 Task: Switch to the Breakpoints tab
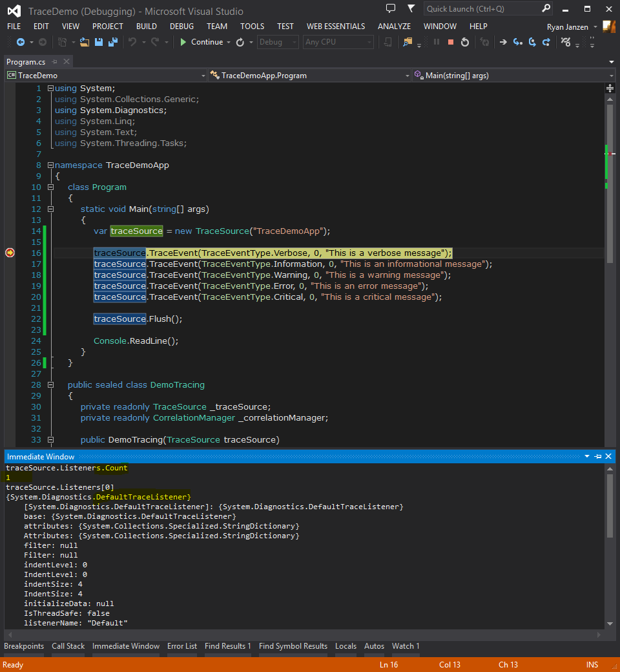(24, 646)
